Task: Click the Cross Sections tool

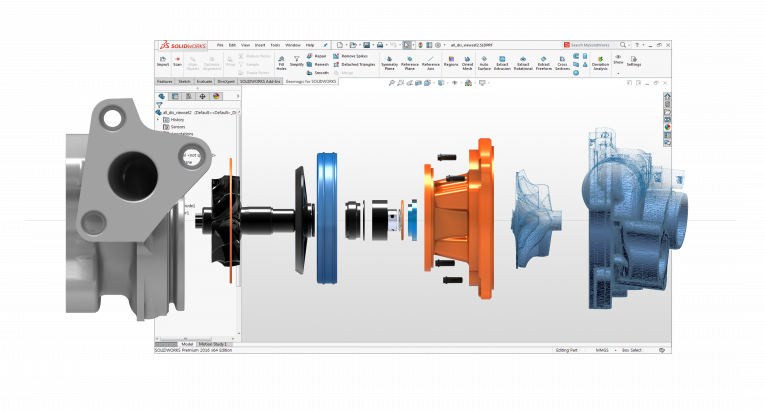Action: click(x=563, y=62)
